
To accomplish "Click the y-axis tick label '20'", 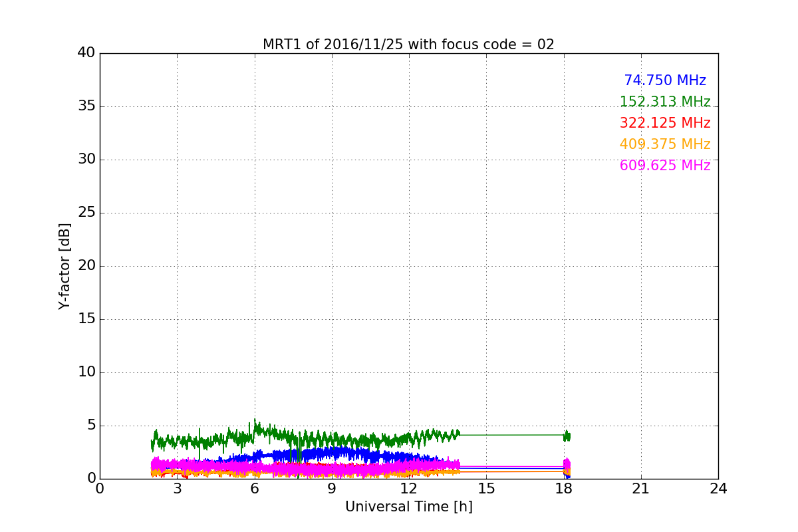I will [86, 266].
